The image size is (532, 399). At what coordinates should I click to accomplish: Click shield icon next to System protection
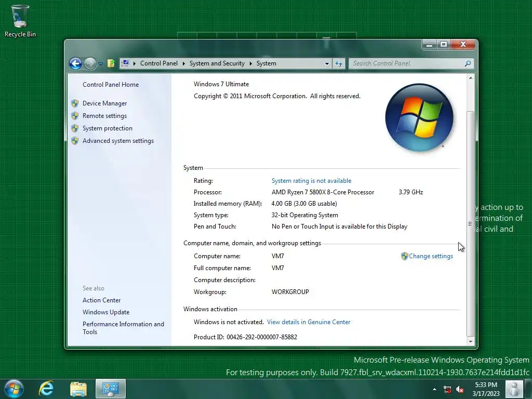click(x=75, y=129)
